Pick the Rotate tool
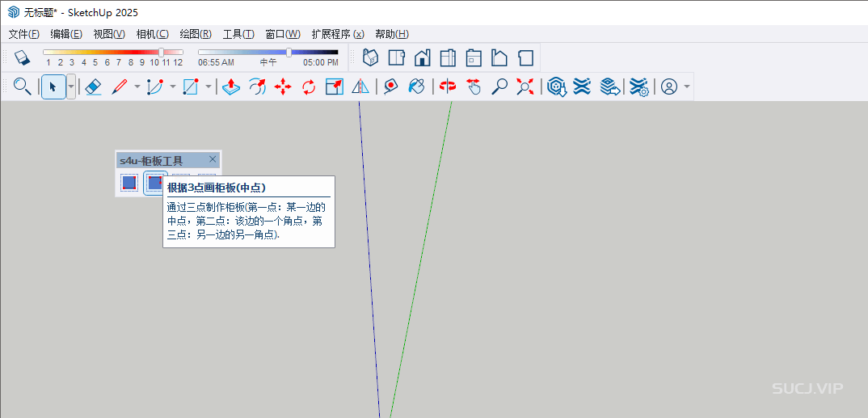Screen dimensions: 868x418 309,87
